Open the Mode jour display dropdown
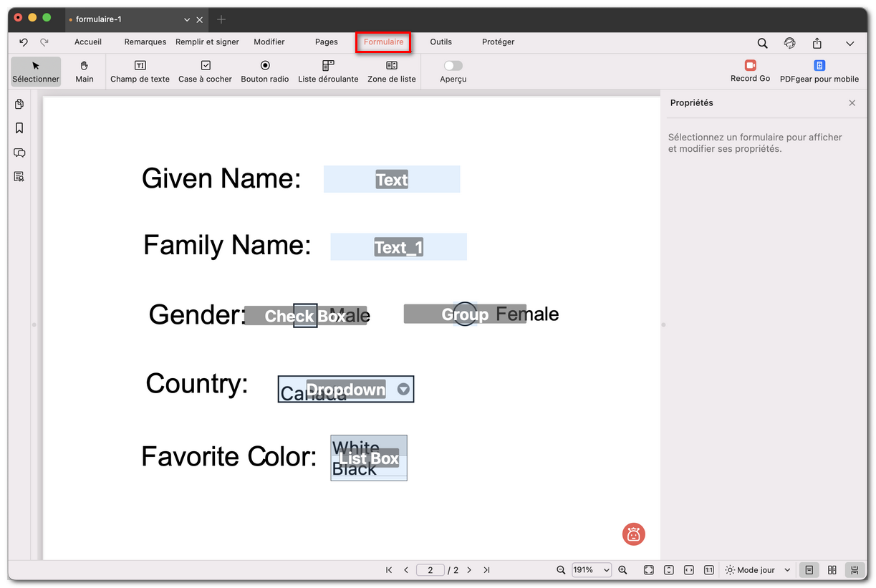 (x=756, y=569)
